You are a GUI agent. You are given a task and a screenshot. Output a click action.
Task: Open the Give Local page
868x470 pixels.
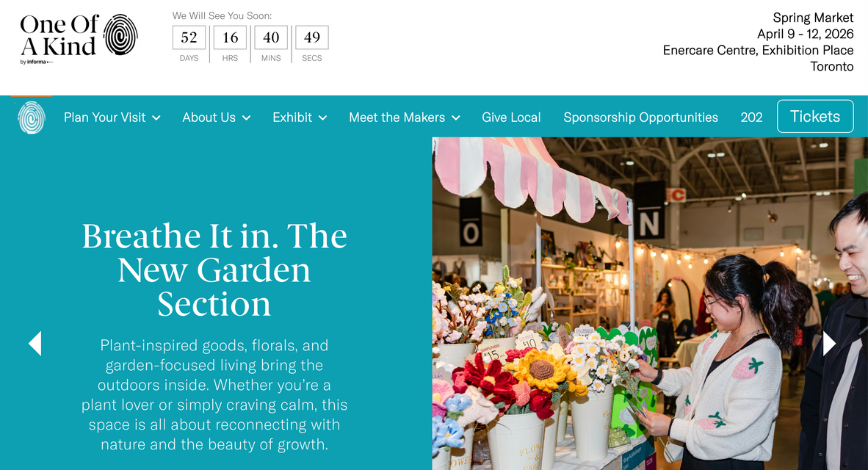(511, 117)
